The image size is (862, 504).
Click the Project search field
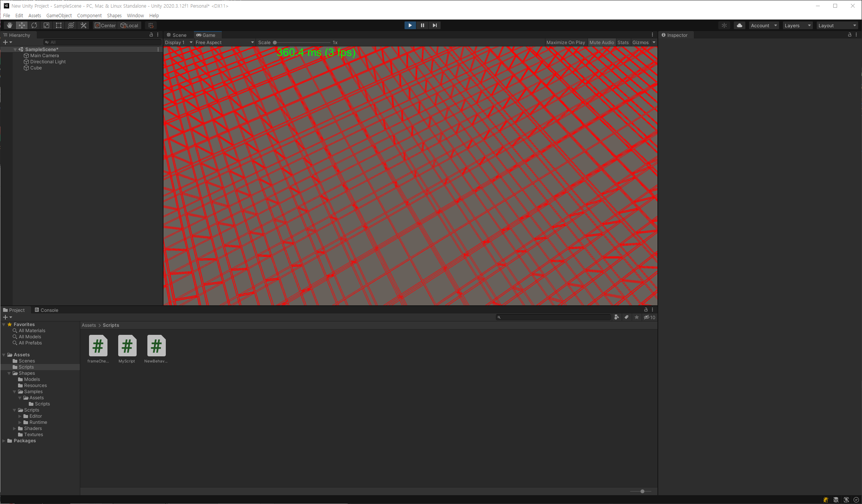[x=553, y=317]
